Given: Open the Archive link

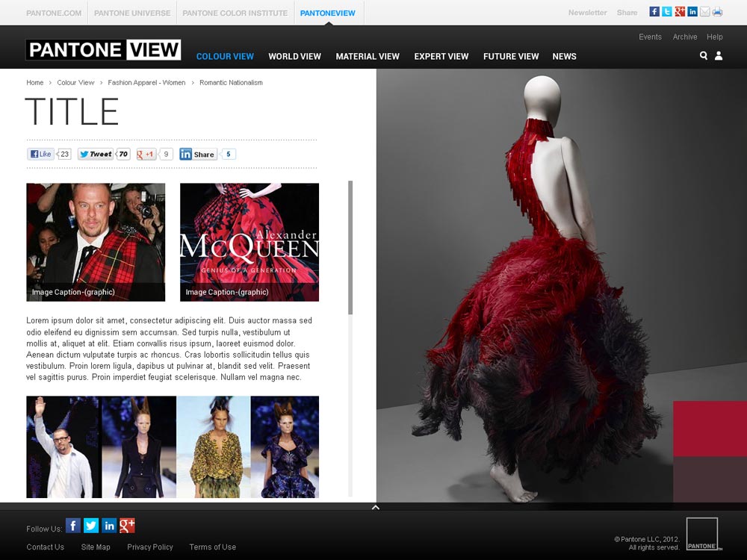Looking at the screenshot, I should tap(684, 37).
